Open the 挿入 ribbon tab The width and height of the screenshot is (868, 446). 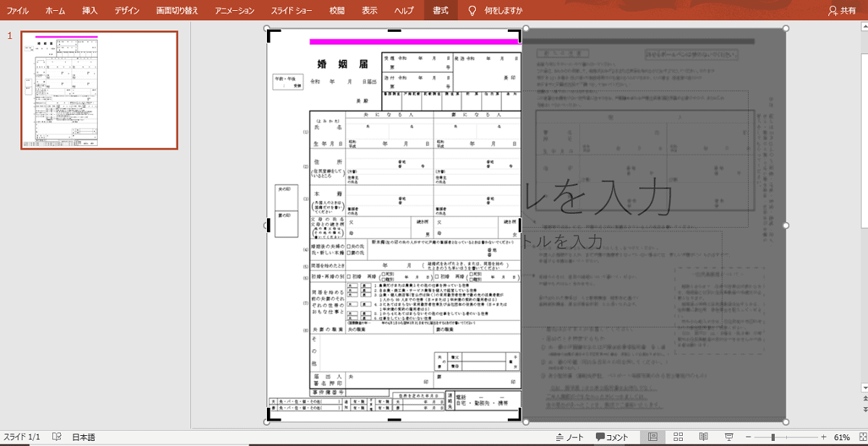(x=90, y=11)
